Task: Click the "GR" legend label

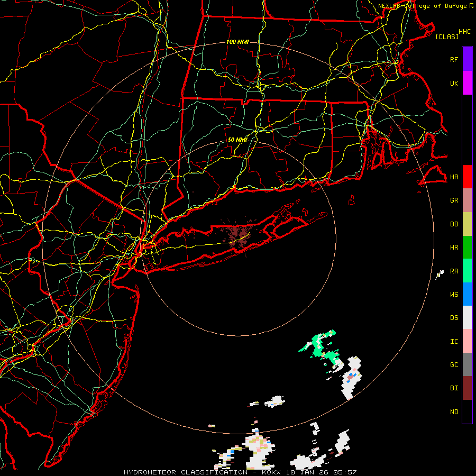Action: 454,200
